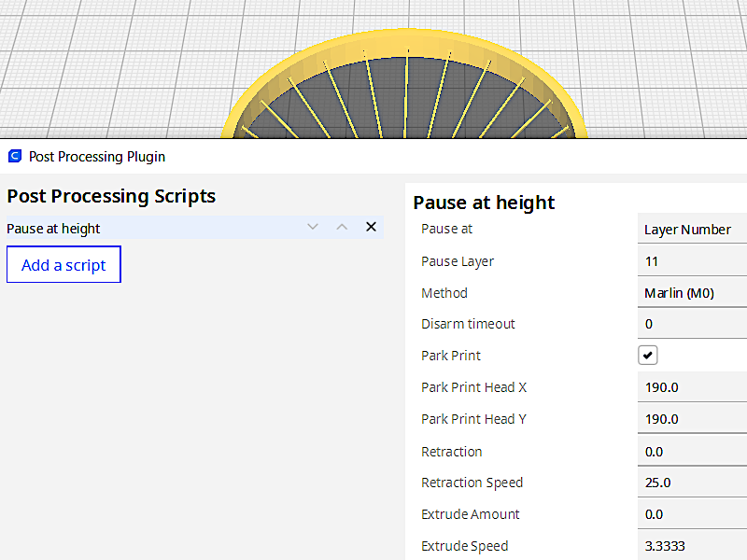The height and width of the screenshot is (560, 747).
Task: Edit the Park Print Head X value
Action: click(692, 387)
